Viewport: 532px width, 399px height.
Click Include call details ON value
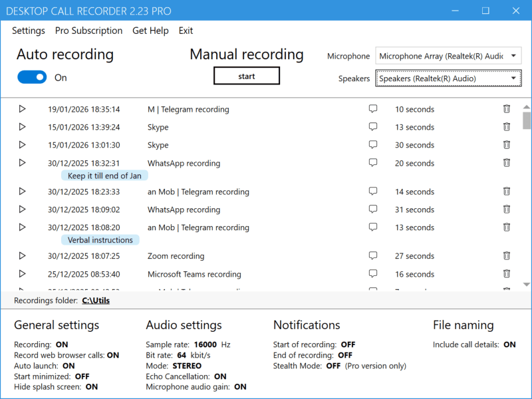click(x=509, y=344)
